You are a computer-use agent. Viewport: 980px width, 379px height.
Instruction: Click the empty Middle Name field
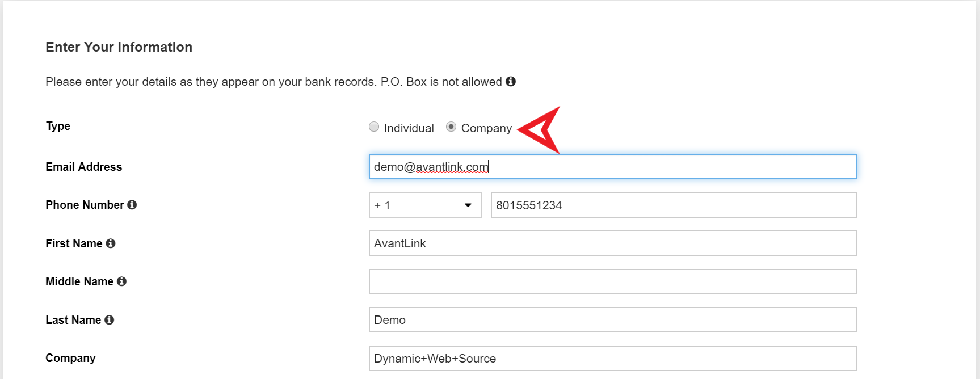click(x=613, y=281)
